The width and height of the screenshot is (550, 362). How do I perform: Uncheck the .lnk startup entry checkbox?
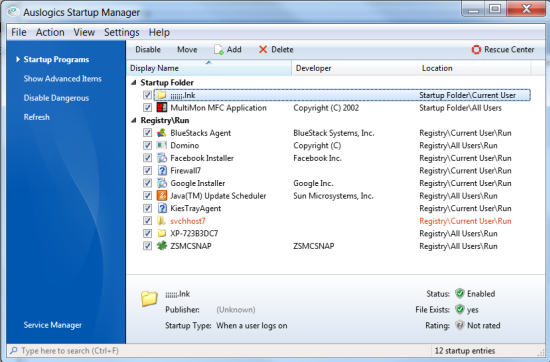click(x=147, y=95)
